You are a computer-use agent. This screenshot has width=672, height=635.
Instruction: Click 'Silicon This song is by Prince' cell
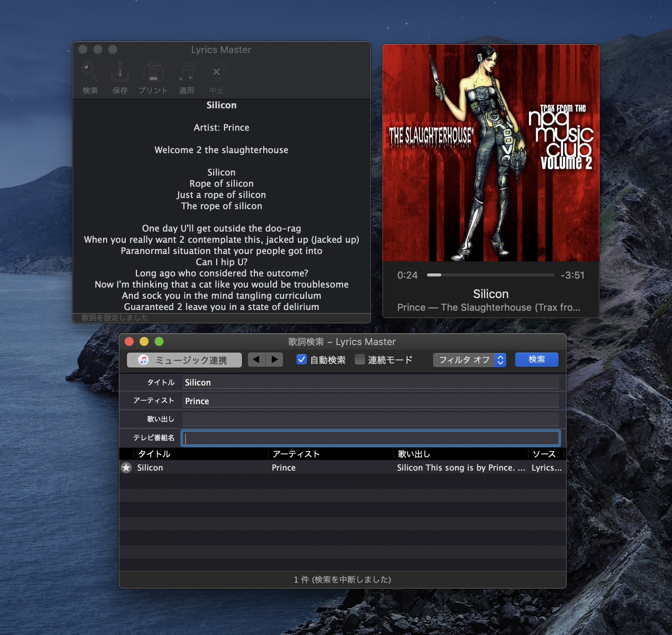tap(461, 468)
